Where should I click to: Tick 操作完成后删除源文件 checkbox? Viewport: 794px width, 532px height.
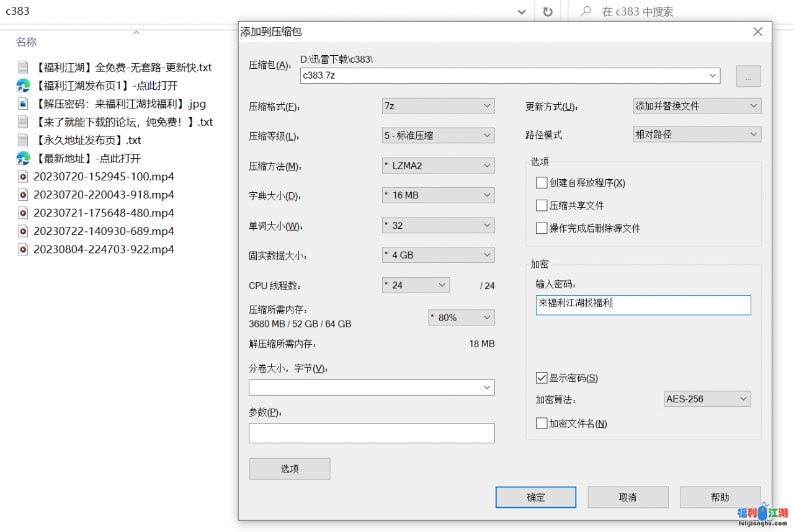tap(542, 228)
